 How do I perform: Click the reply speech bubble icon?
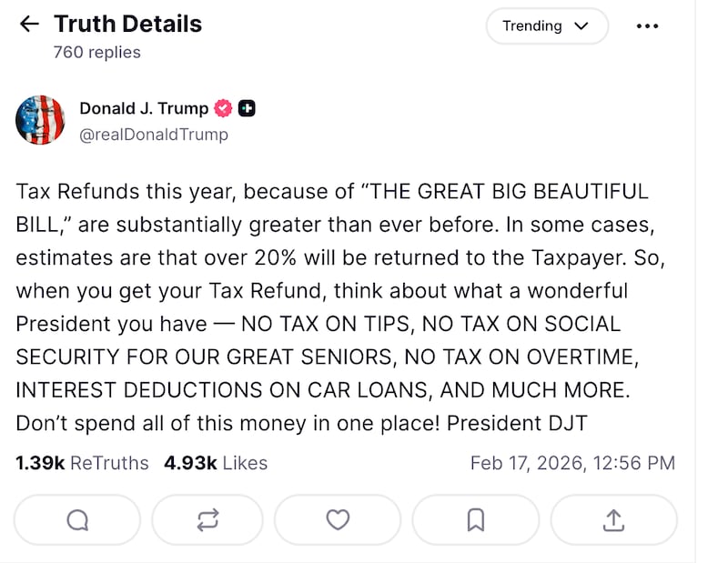click(x=77, y=519)
